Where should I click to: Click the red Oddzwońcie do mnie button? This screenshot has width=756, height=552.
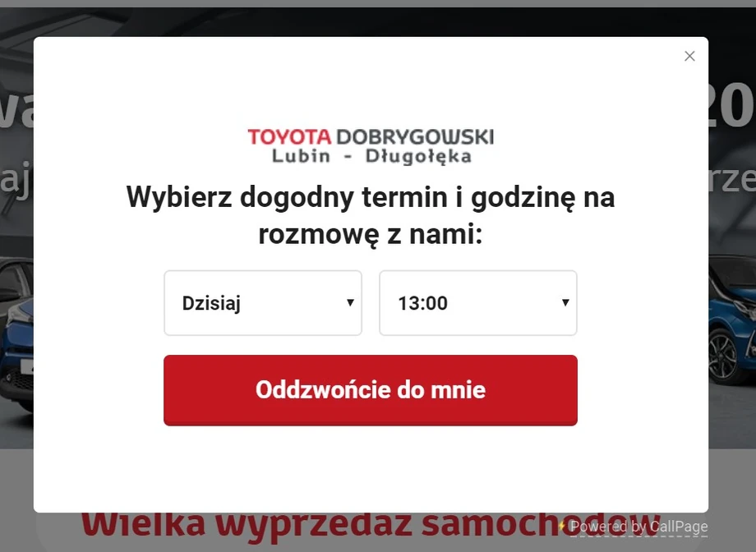371,390
